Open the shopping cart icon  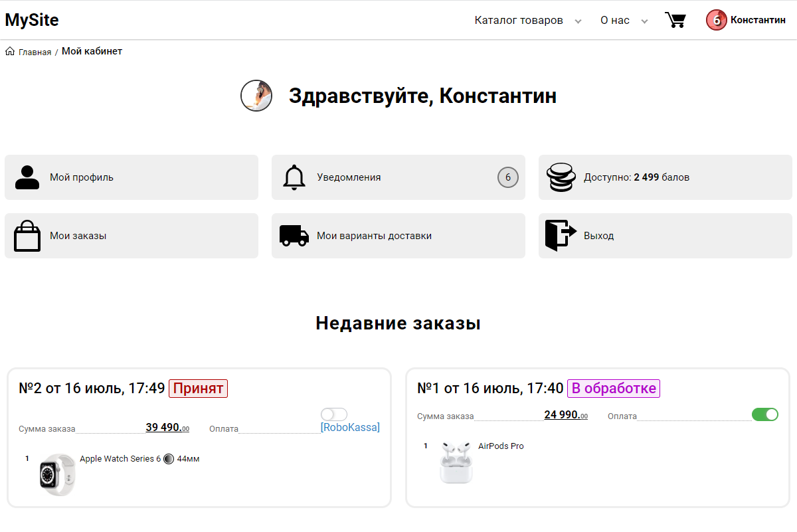tap(675, 20)
